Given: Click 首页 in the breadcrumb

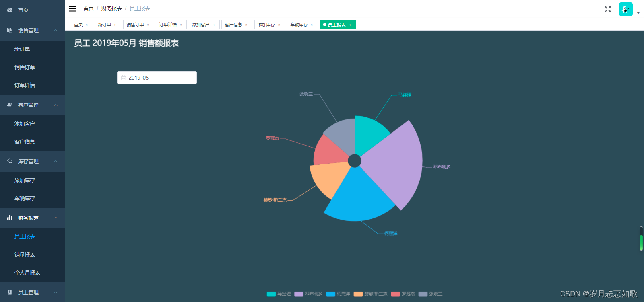Looking at the screenshot, I should coord(89,8).
